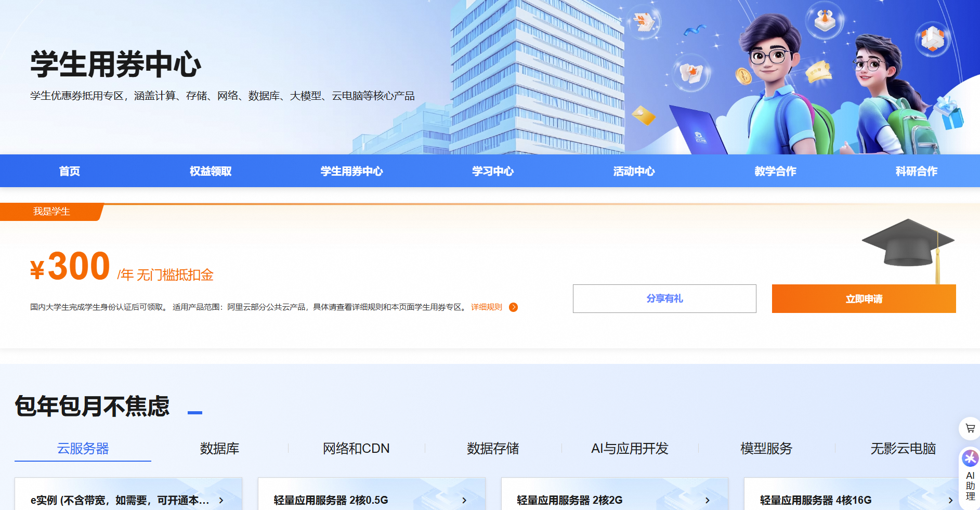Expand the 轻量应用服务器 2核0.5G chevron

click(464, 500)
